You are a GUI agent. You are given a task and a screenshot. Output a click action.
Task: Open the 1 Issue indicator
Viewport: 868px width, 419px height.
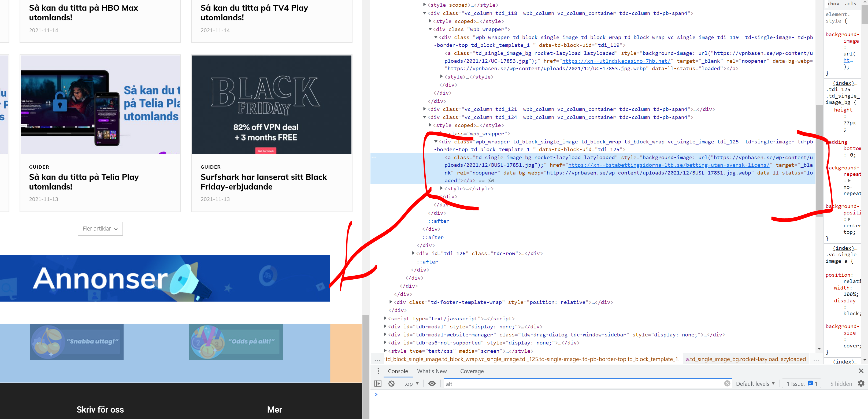click(802, 384)
